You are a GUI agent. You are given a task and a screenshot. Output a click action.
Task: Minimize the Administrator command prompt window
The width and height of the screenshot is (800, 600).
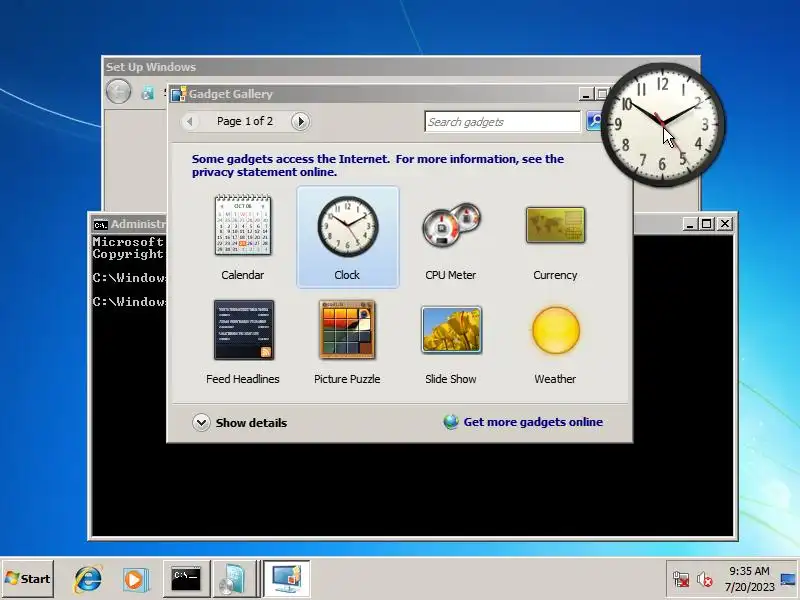point(690,223)
